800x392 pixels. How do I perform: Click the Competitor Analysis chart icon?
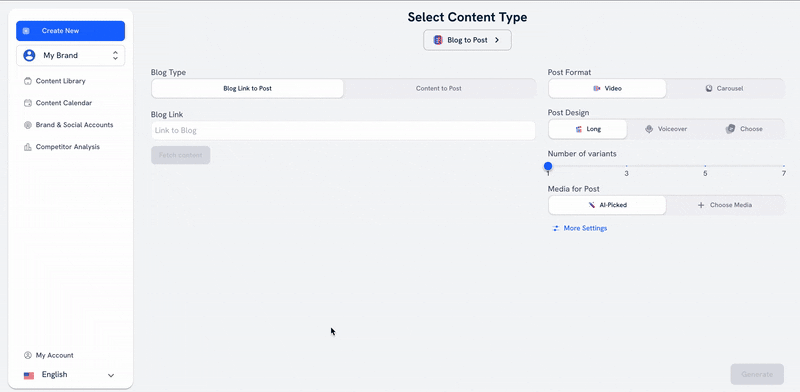(28, 146)
